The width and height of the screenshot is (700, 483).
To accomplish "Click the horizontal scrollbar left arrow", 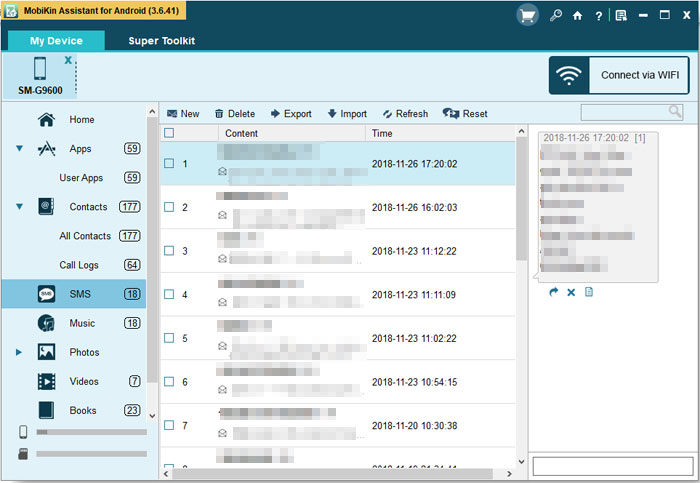I will point(166,474).
